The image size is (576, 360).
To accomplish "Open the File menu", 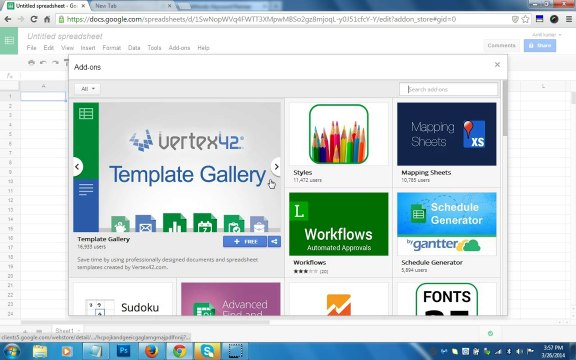I will (x=31, y=48).
